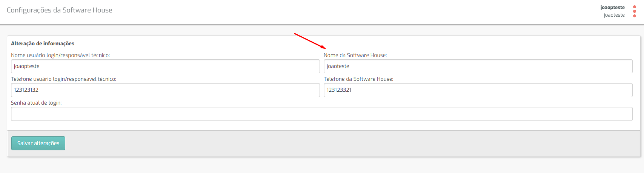Viewport: 644px width, 173px height.
Task: Click the Nome usuário login/responsável técnico label
Action: point(60,55)
